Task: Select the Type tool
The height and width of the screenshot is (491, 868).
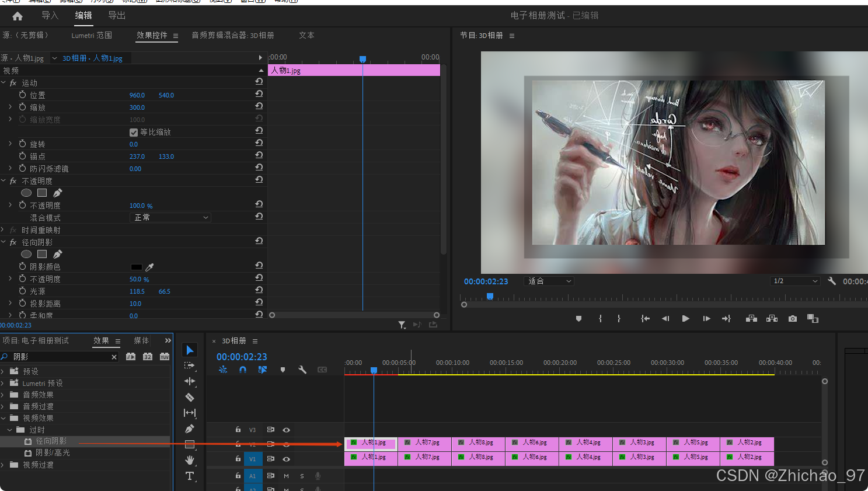Action: (x=190, y=476)
